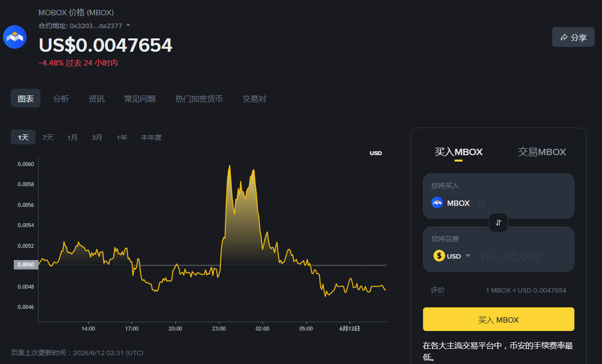Click the chart's highest price peak

(x=229, y=166)
